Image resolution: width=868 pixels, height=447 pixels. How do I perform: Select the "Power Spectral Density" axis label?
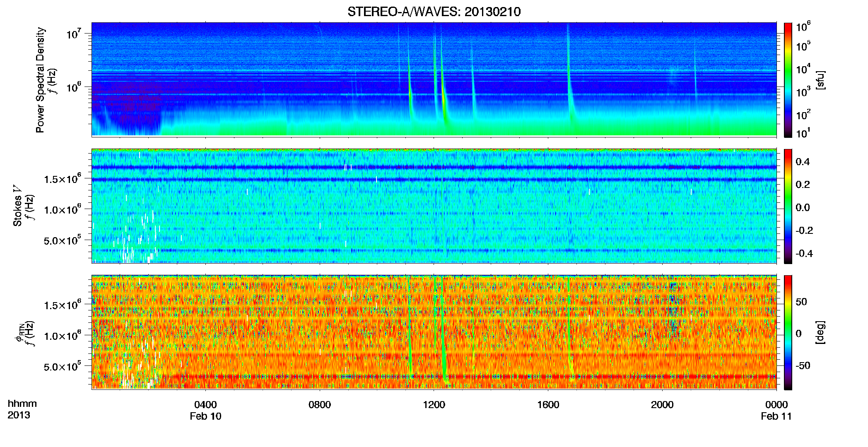click(40, 80)
